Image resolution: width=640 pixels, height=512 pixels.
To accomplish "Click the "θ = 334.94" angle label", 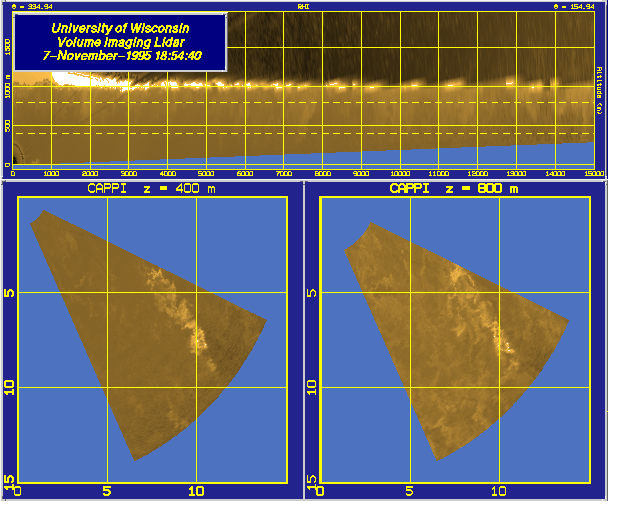I will [x=32, y=7].
